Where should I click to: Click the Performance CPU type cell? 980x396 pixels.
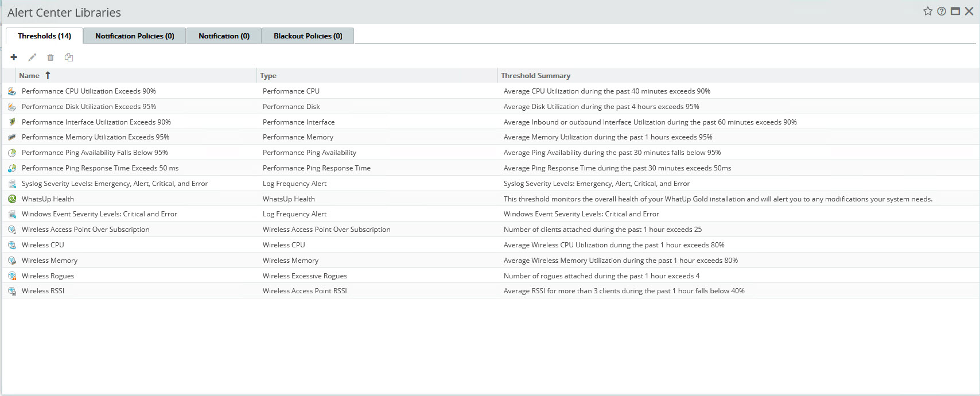pos(291,91)
